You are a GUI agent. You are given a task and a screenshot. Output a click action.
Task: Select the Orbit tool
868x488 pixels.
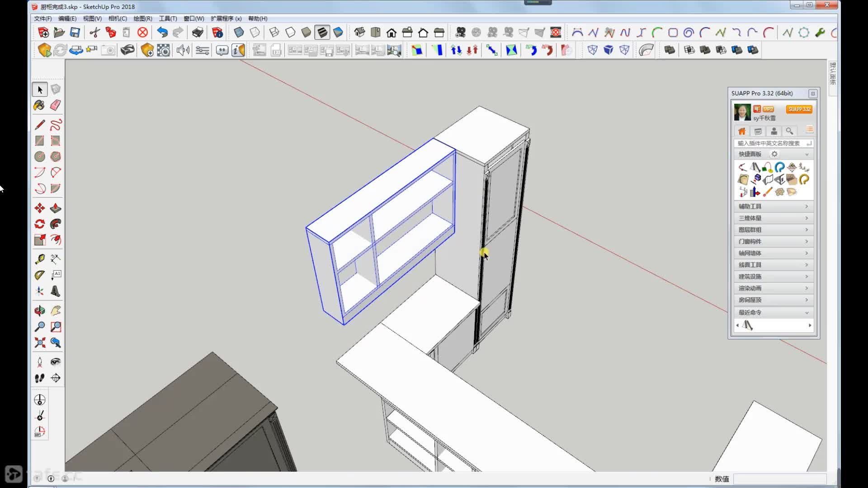(x=40, y=311)
